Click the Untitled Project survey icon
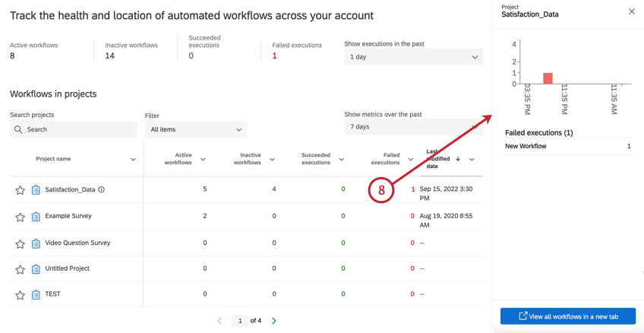Image resolution: width=644 pixels, height=333 pixels. (x=36, y=269)
